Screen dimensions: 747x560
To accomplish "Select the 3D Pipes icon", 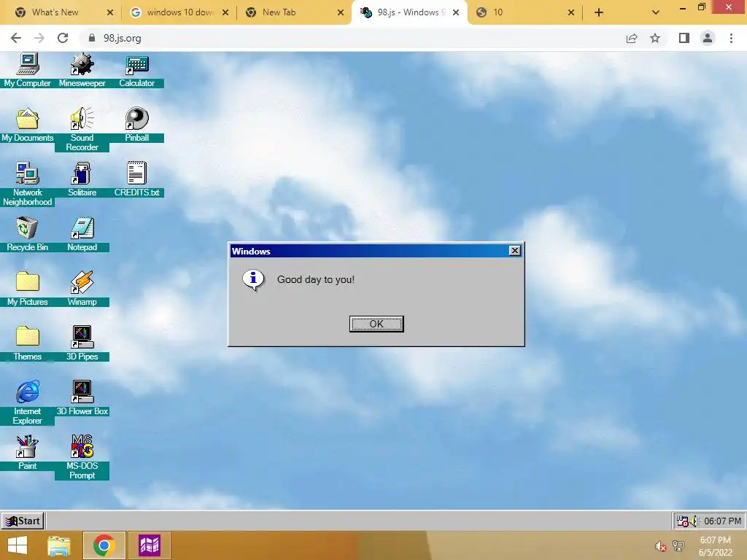I will [82, 344].
